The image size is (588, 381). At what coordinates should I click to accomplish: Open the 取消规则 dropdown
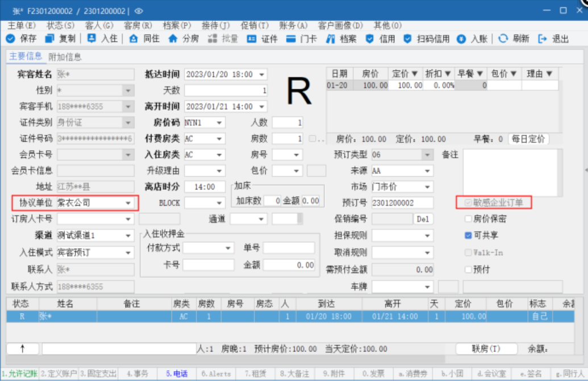[x=427, y=252]
